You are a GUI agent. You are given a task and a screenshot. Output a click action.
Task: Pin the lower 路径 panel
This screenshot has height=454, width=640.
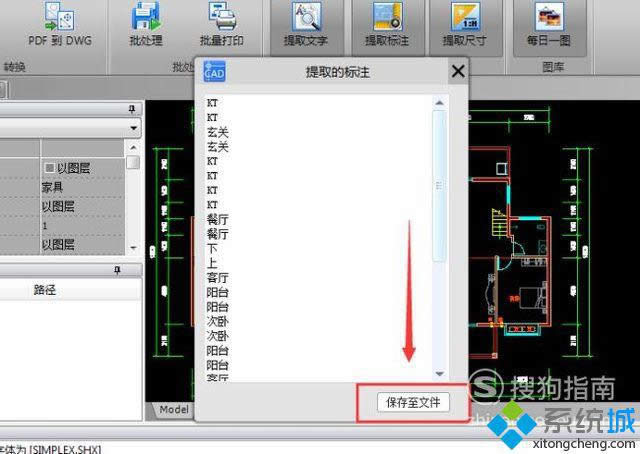(x=118, y=270)
